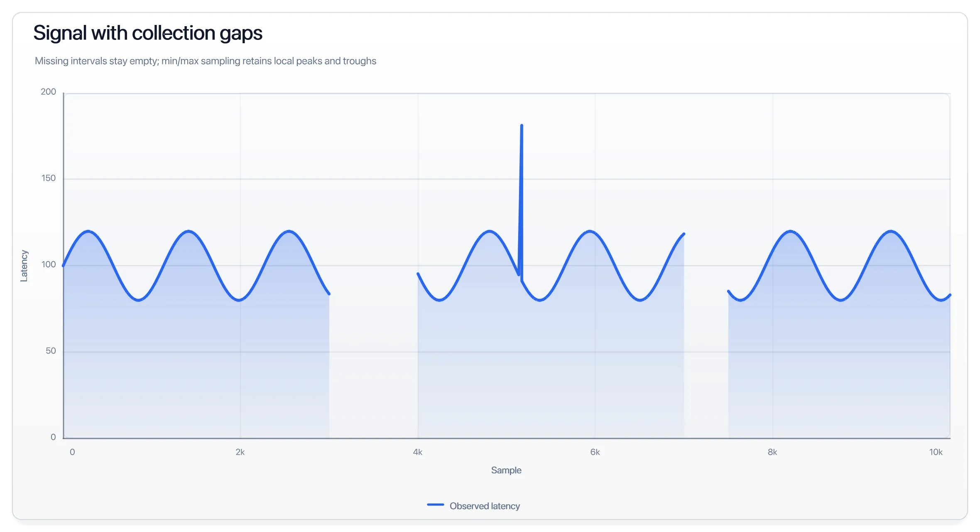Click the subtitle about missing intervals
This screenshot has width=980, height=532.
click(x=206, y=61)
